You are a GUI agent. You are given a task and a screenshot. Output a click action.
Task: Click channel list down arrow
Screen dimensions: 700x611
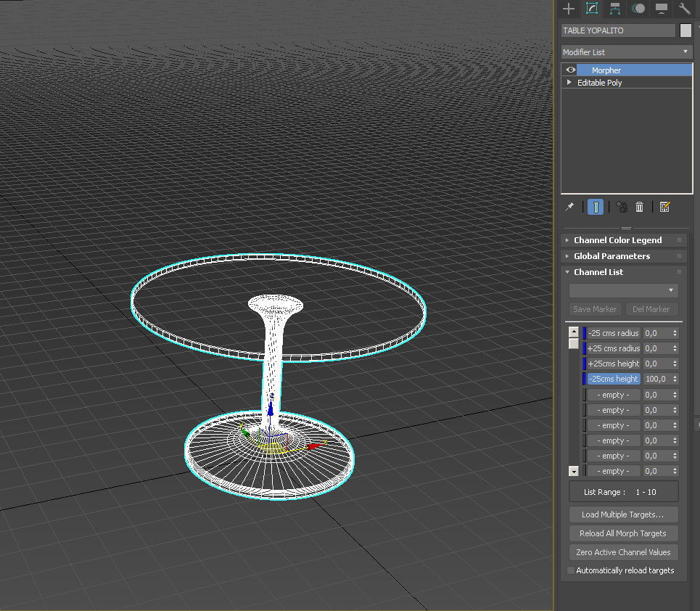(574, 471)
